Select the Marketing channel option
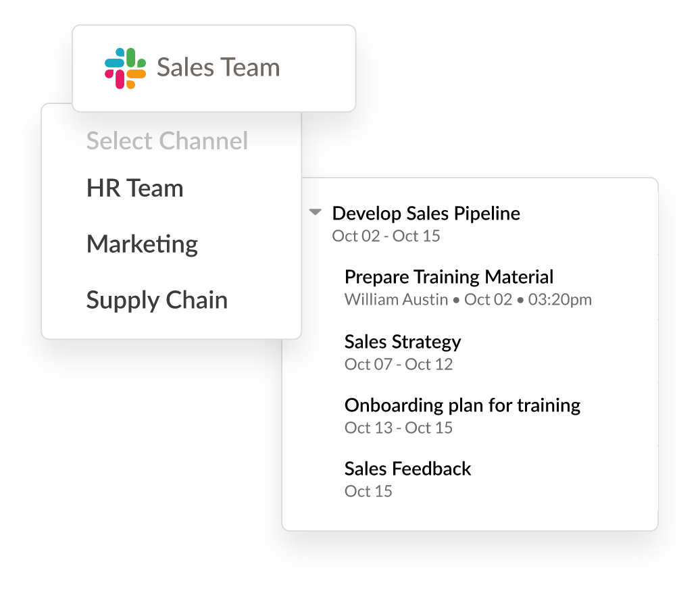The image size is (700, 589). (x=142, y=244)
